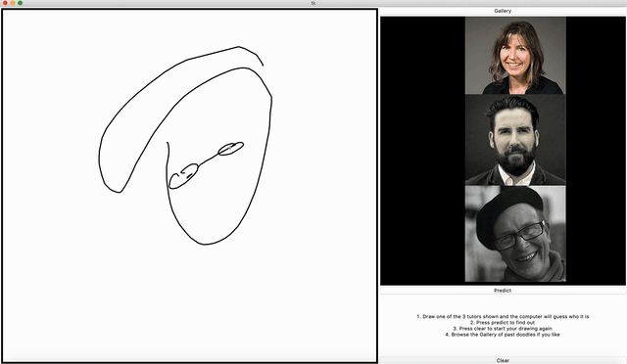Click the Predict button
This screenshot has width=627, height=364.
pos(503,291)
